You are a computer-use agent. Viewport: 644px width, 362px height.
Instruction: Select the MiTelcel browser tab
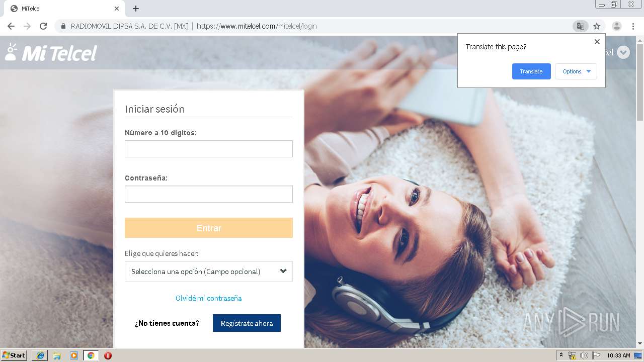tap(64, 9)
